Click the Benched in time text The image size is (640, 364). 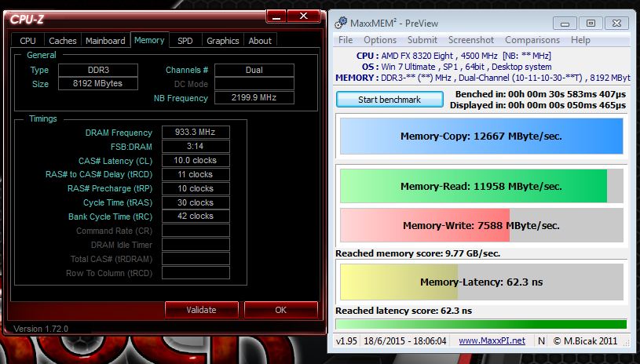pyautogui.click(x=540, y=94)
